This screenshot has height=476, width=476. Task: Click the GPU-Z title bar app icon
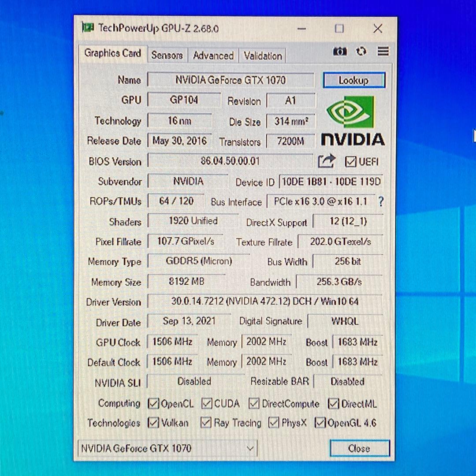pyautogui.click(x=88, y=28)
